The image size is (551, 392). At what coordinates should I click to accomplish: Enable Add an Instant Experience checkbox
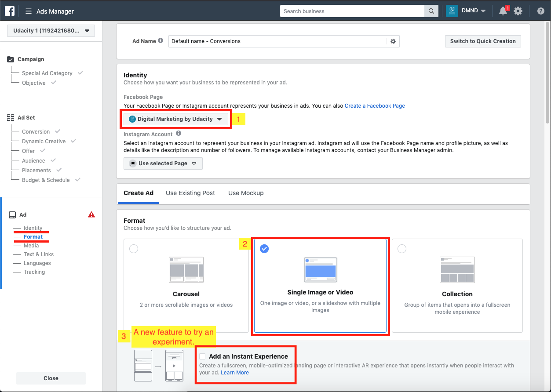tap(202, 356)
